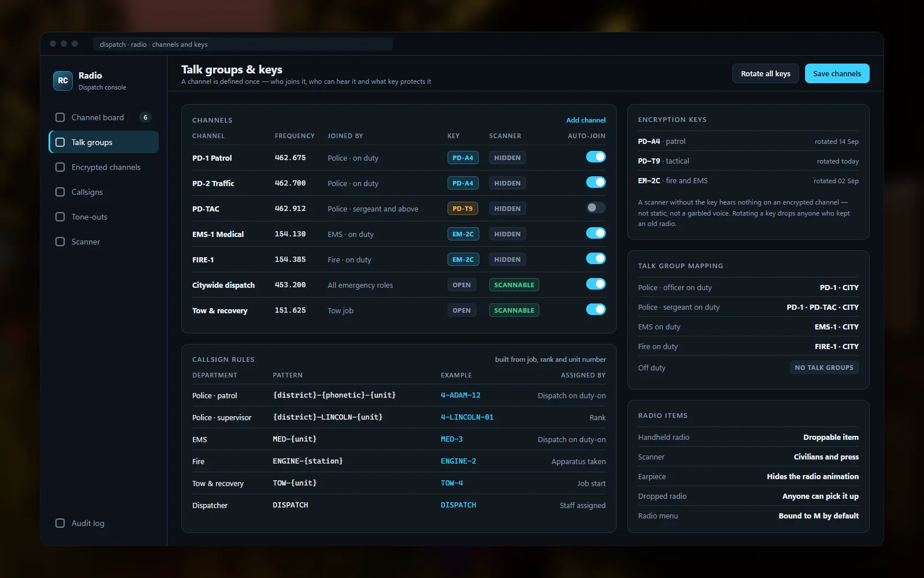
Task: Open Channel board page
Action: click(104, 117)
